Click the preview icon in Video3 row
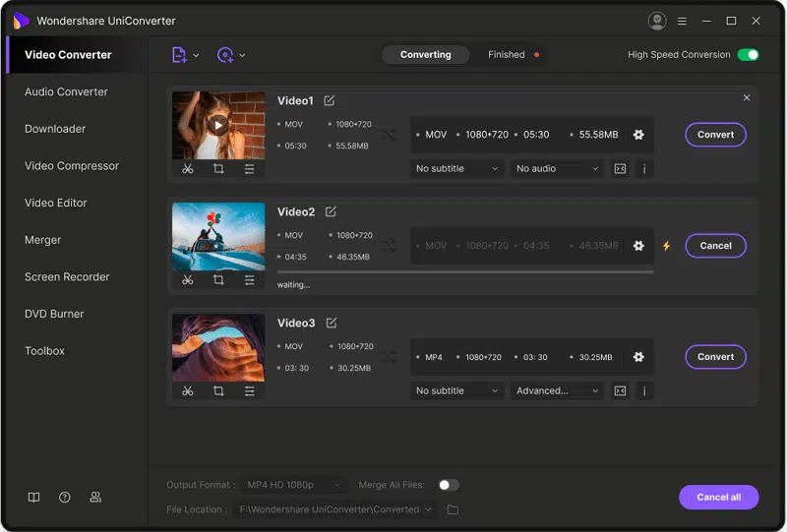 coord(621,390)
